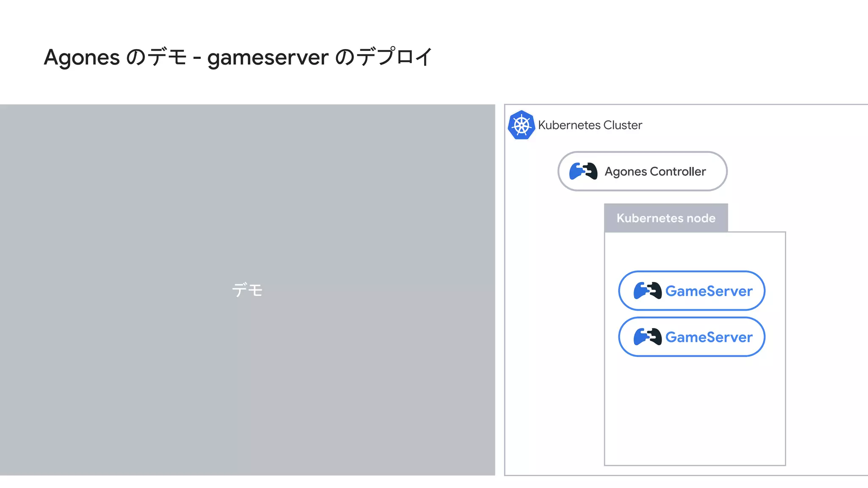Click the Kubernetes wheel logo icon
The height and width of the screenshot is (488, 868).
coord(521,125)
